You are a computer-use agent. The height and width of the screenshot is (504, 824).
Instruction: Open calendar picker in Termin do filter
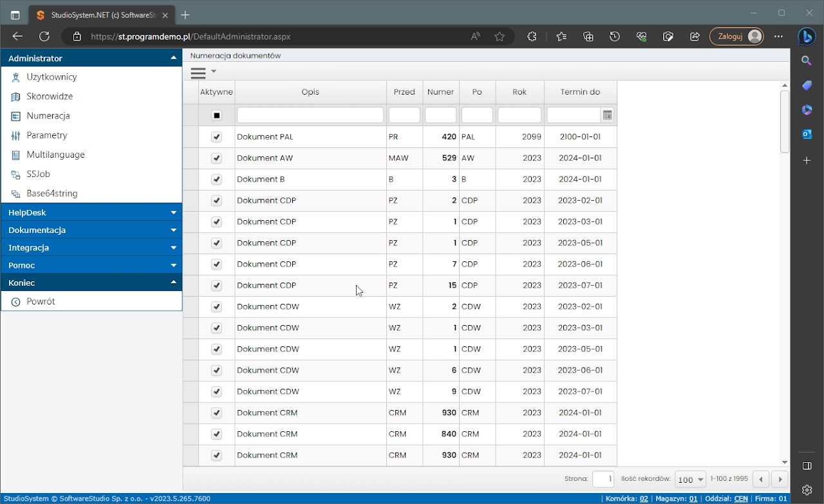(x=607, y=115)
